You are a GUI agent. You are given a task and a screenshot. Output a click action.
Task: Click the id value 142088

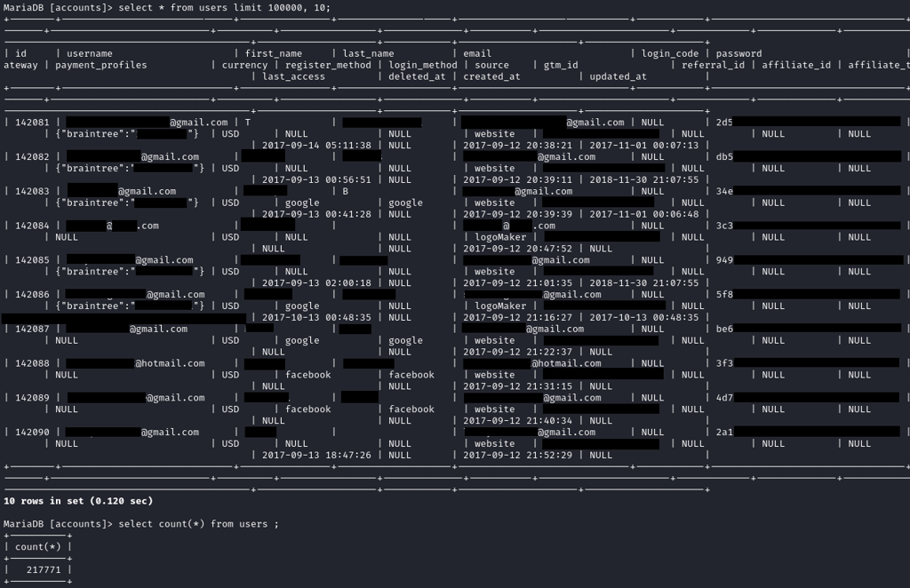[32, 363]
